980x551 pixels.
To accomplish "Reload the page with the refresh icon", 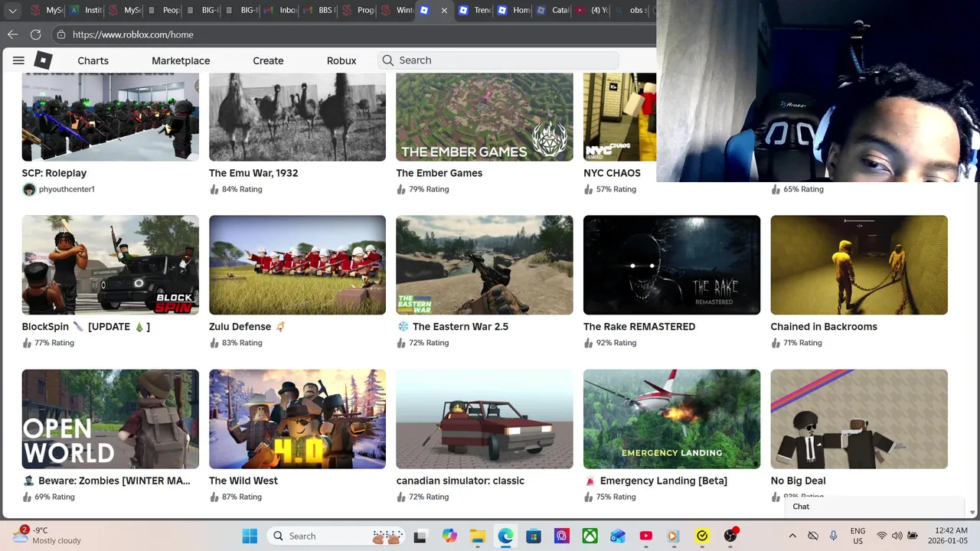I will [35, 34].
